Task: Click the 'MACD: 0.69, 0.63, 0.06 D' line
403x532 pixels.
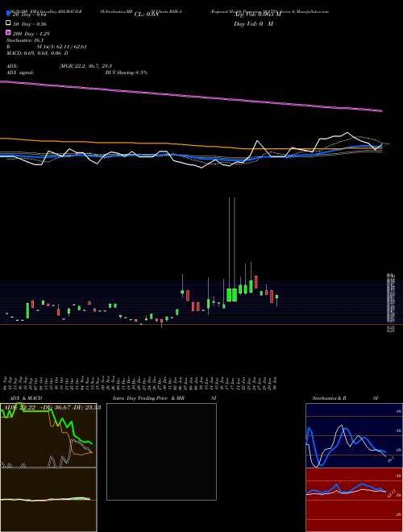Action: (37, 53)
